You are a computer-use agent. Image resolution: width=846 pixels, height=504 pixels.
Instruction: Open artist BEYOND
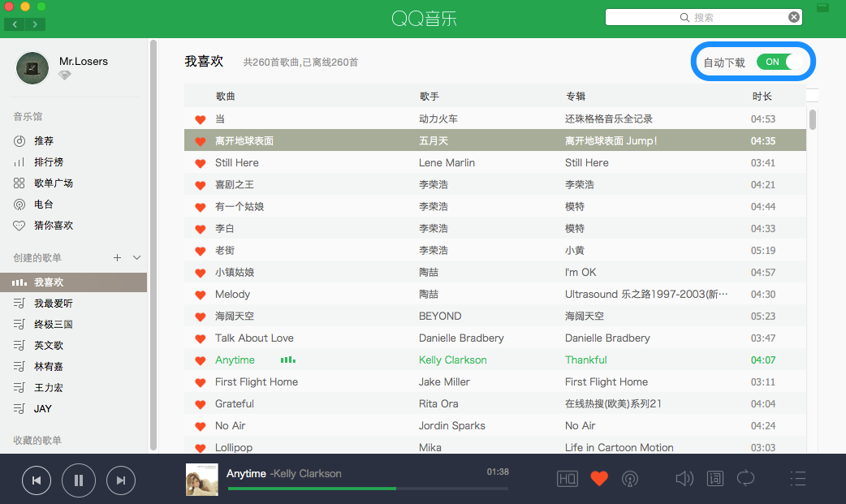pos(440,317)
